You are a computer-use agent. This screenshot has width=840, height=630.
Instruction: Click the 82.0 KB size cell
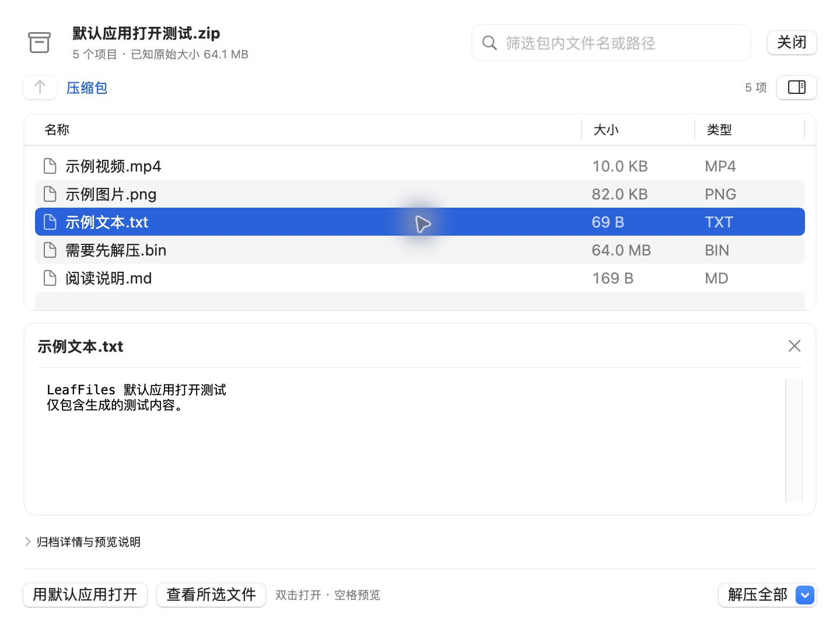tap(619, 194)
